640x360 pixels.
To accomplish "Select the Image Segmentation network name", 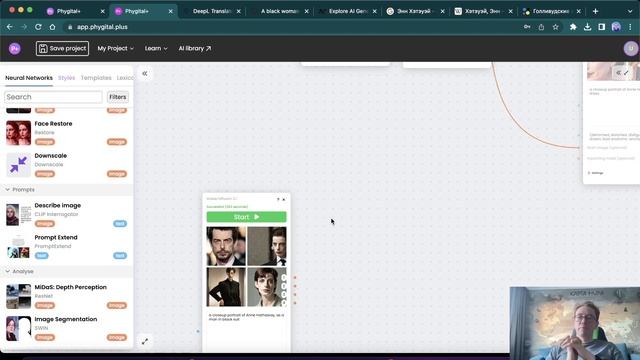I will pyautogui.click(x=66, y=319).
